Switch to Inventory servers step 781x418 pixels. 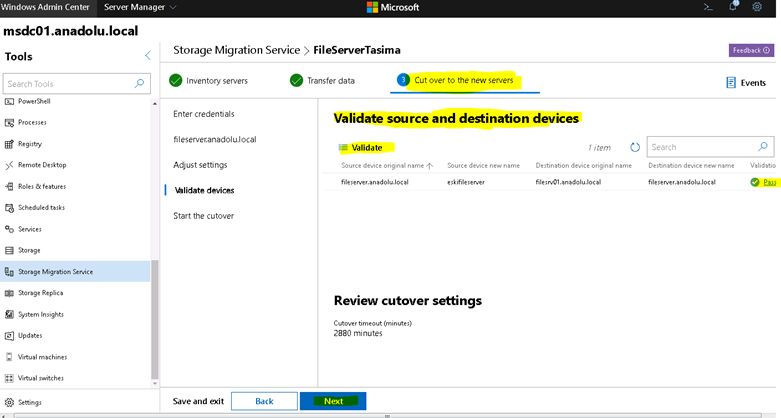click(x=208, y=80)
